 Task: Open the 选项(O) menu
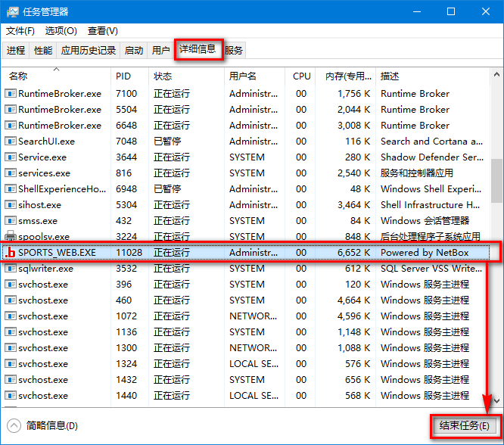61,31
